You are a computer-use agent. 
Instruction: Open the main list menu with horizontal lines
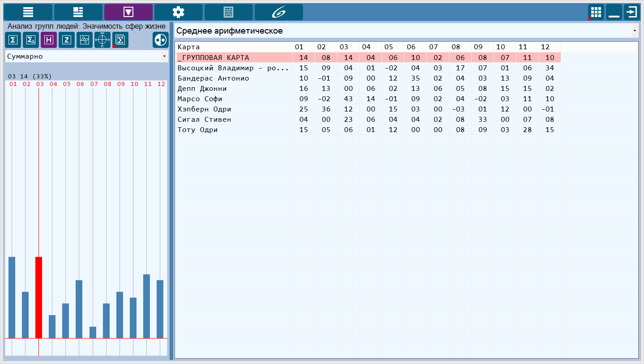coord(28,12)
